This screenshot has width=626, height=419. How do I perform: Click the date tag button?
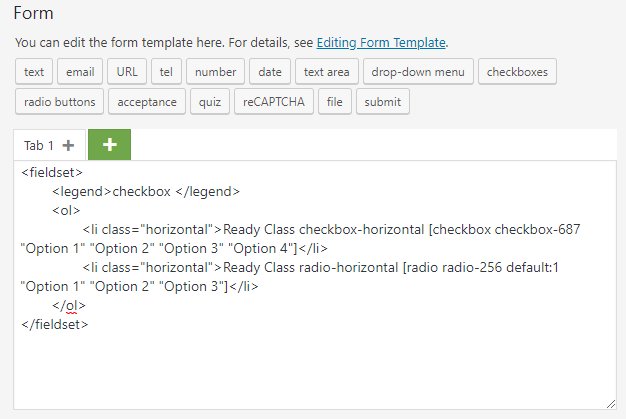click(270, 72)
